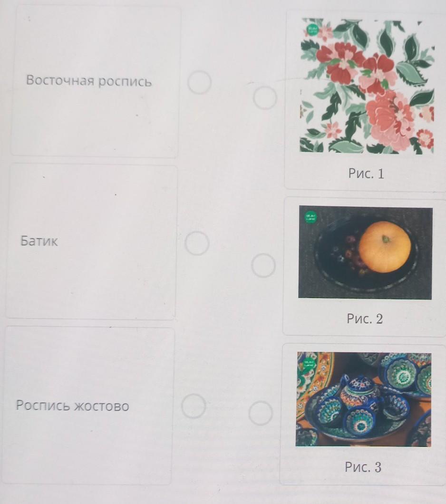Click the Батик label
The height and width of the screenshot is (504, 446).
point(39,241)
